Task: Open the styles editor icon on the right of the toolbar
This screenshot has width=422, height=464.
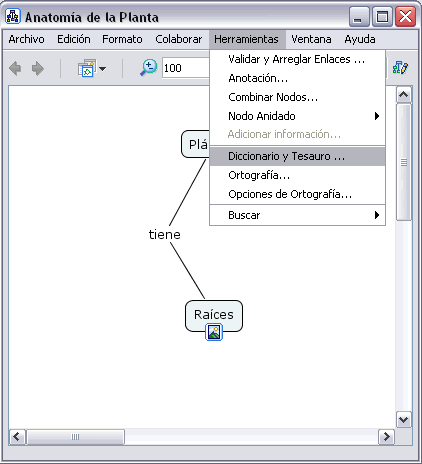Action: pyautogui.click(x=400, y=68)
